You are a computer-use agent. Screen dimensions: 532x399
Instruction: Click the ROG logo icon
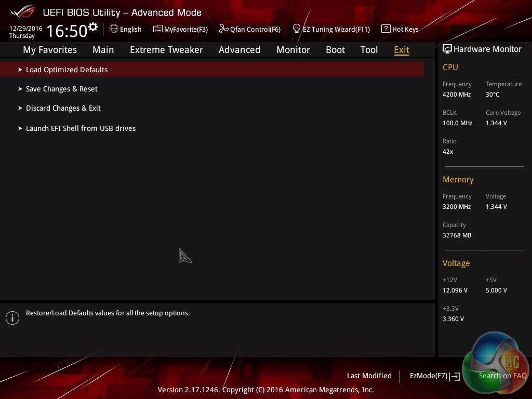pos(23,12)
